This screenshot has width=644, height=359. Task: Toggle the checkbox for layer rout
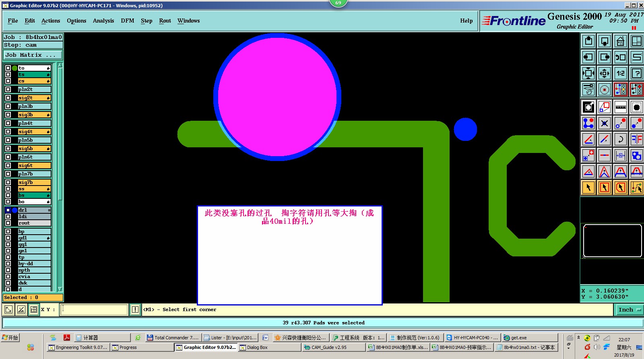click(8, 223)
